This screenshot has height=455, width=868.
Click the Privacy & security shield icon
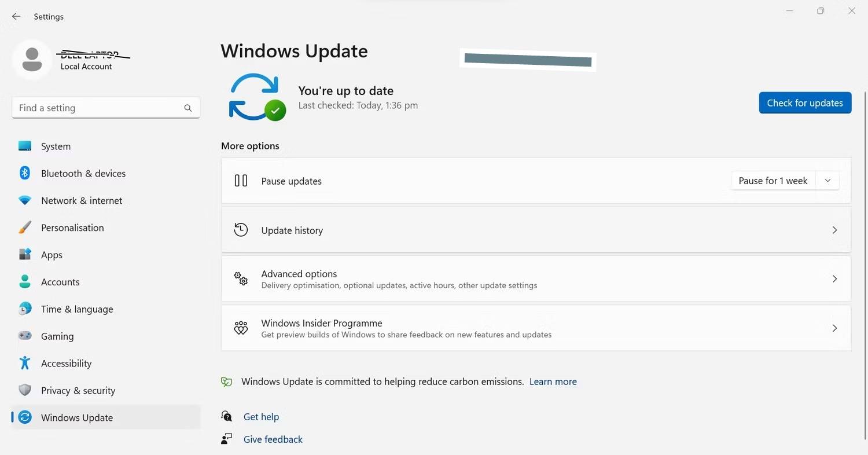coord(25,390)
